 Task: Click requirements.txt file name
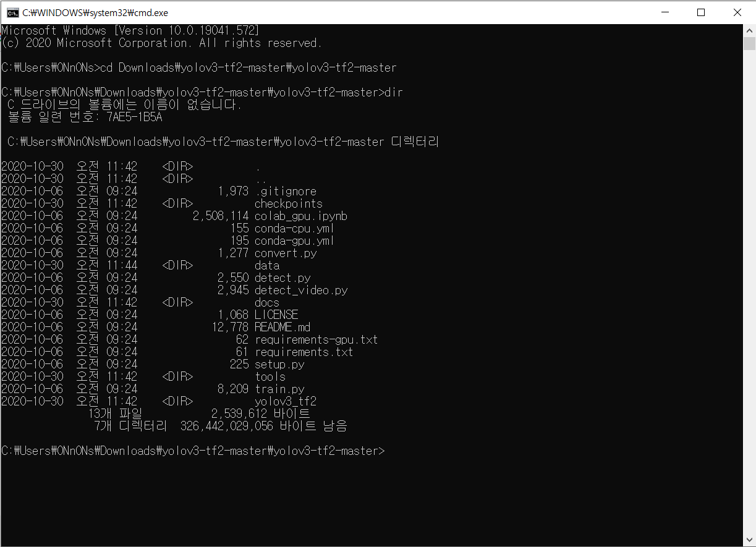pyautogui.click(x=304, y=352)
